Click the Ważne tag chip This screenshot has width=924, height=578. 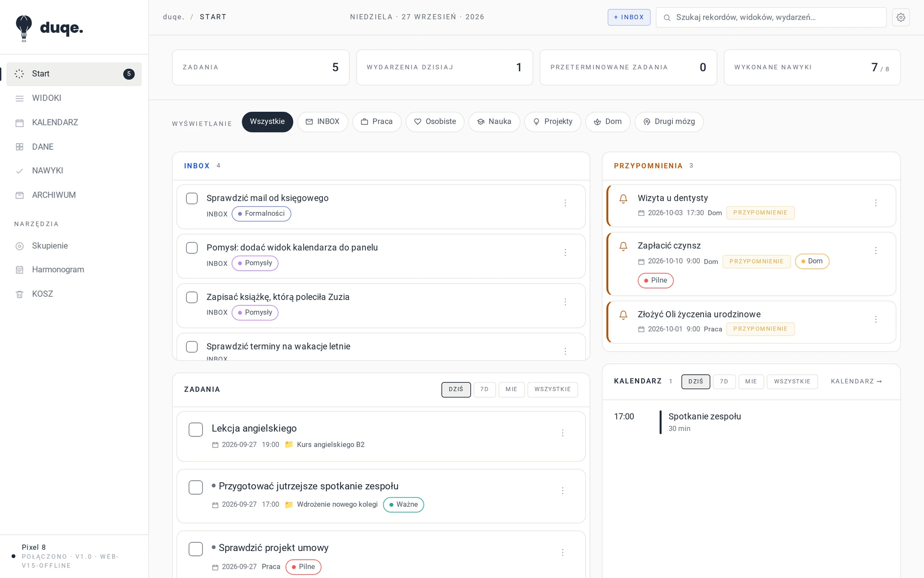coord(403,505)
